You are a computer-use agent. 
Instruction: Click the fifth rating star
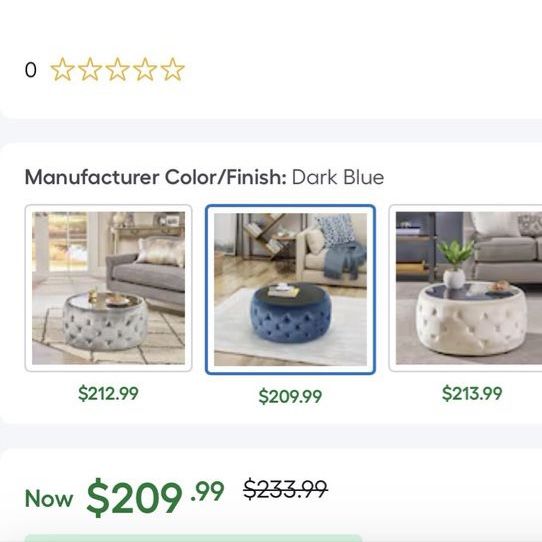172,69
